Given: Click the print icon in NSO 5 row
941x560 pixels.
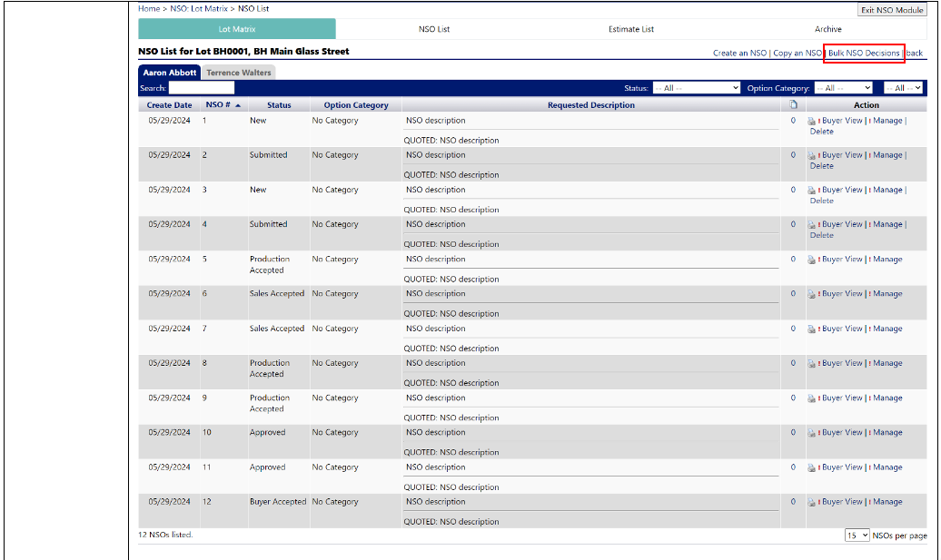Looking at the screenshot, I should coord(811,260).
